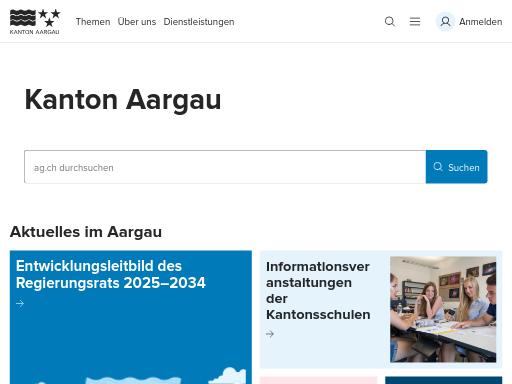
Task: Click arrow under Kantonsschulen title
Action: (270, 334)
